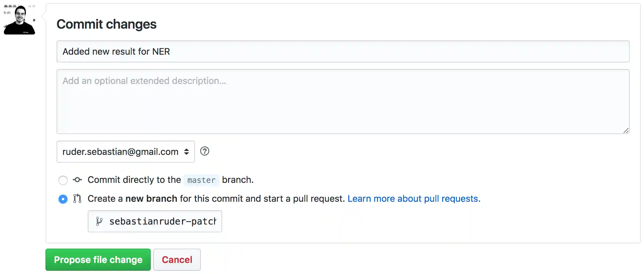Click the commit title field with 'Added new result for NER'
644x274 pixels.
pyautogui.click(x=343, y=51)
